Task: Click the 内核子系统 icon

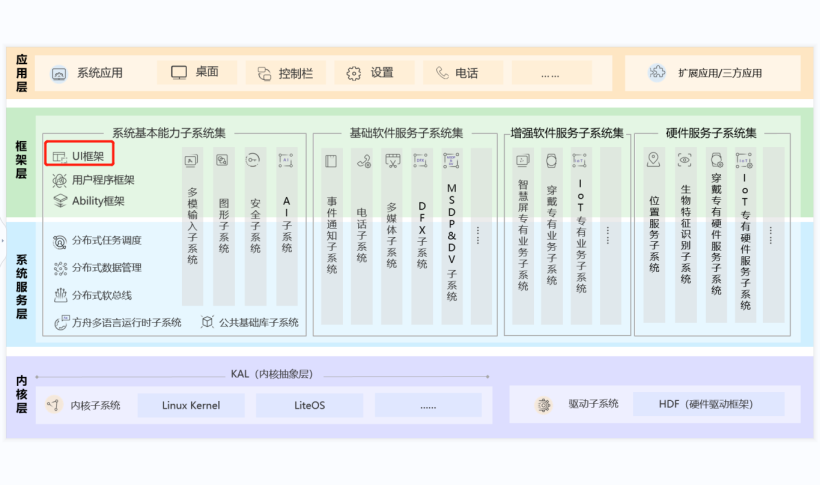Action: pyautogui.click(x=53, y=404)
